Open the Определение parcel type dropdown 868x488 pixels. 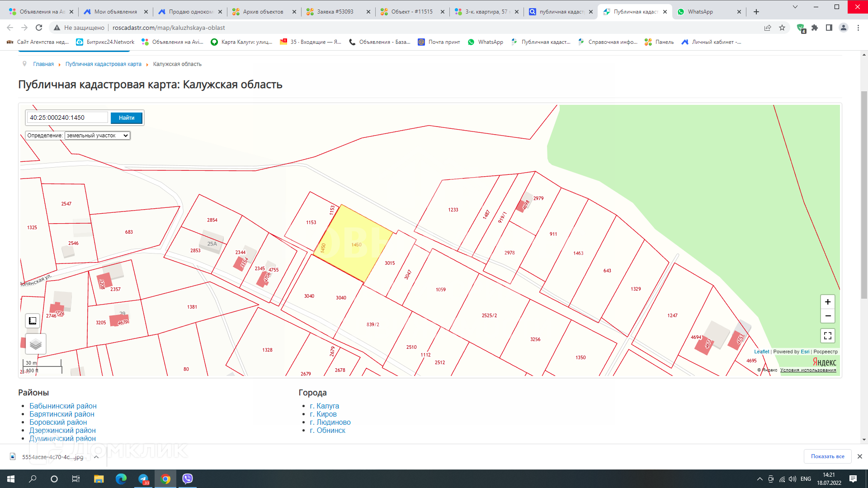(x=97, y=136)
